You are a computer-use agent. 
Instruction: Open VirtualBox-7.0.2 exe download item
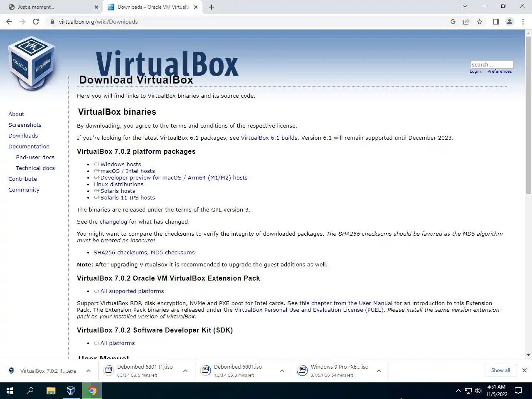tap(43, 371)
